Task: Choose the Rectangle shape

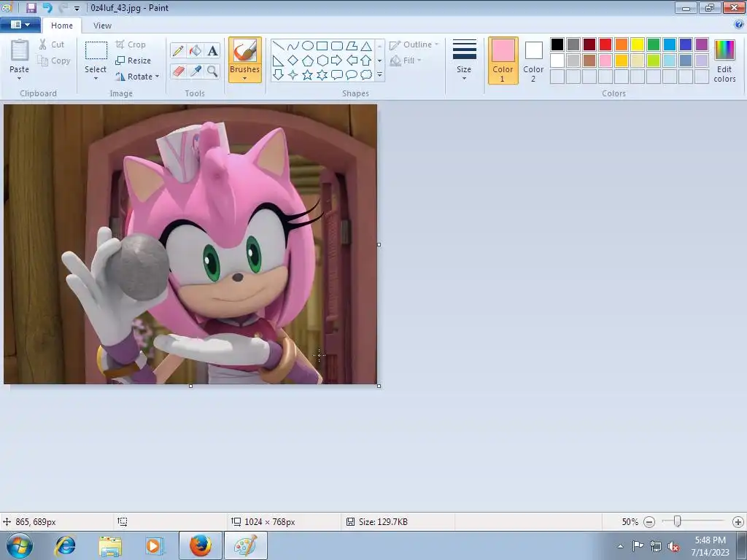Action: point(322,46)
